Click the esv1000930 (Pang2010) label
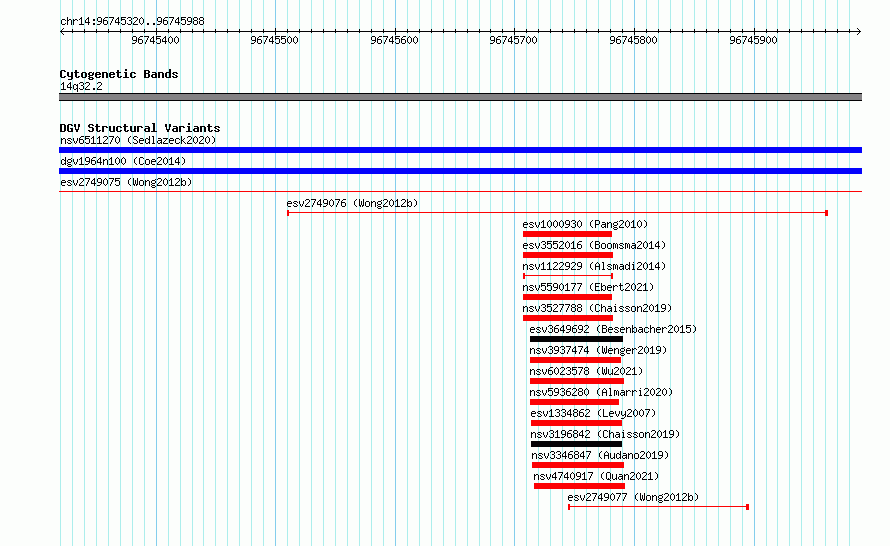Viewport: 890px width, 546px height. pos(585,224)
